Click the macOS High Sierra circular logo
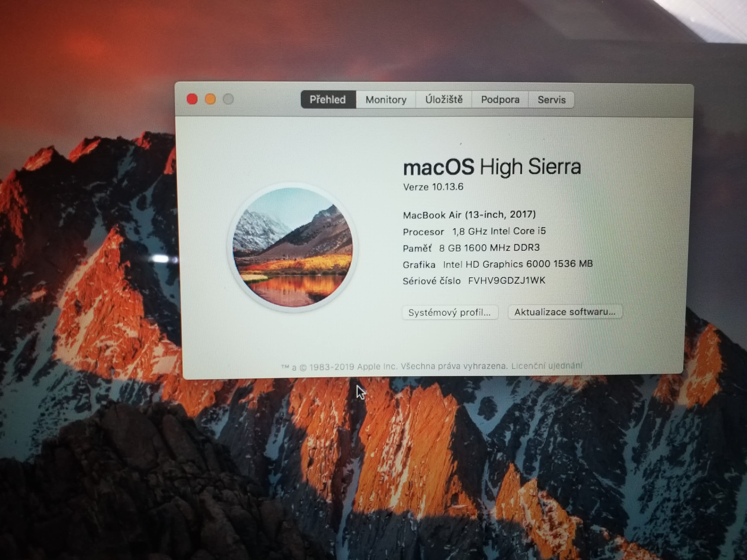The image size is (747, 560). pyautogui.click(x=292, y=247)
